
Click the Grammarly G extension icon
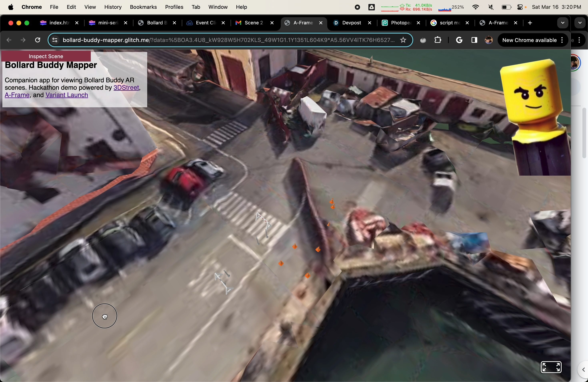[459, 40]
